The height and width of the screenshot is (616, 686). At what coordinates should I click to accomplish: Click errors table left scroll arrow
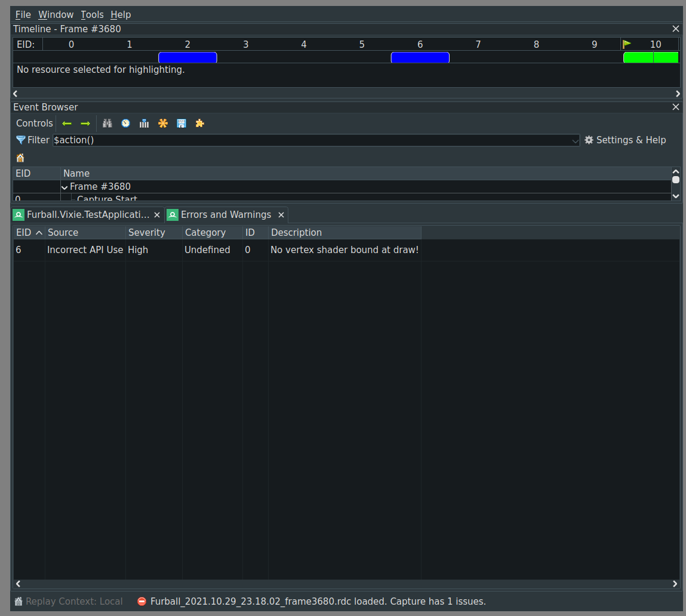click(18, 584)
